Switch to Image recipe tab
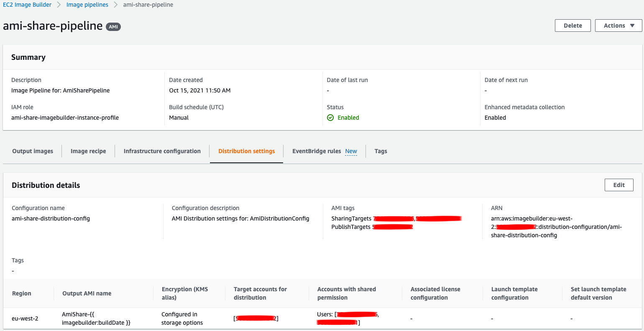644x331 pixels. (x=88, y=151)
